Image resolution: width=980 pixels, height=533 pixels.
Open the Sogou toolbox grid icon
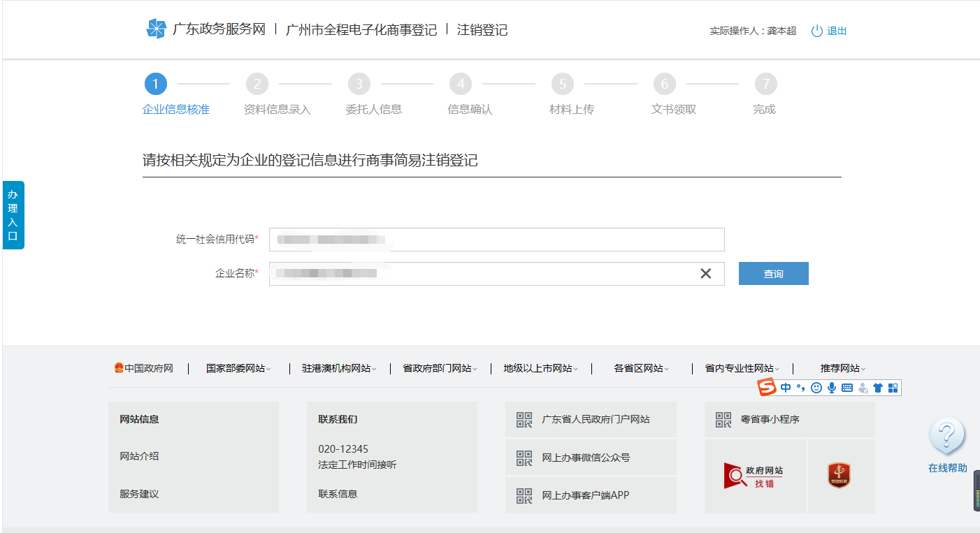(893, 388)
